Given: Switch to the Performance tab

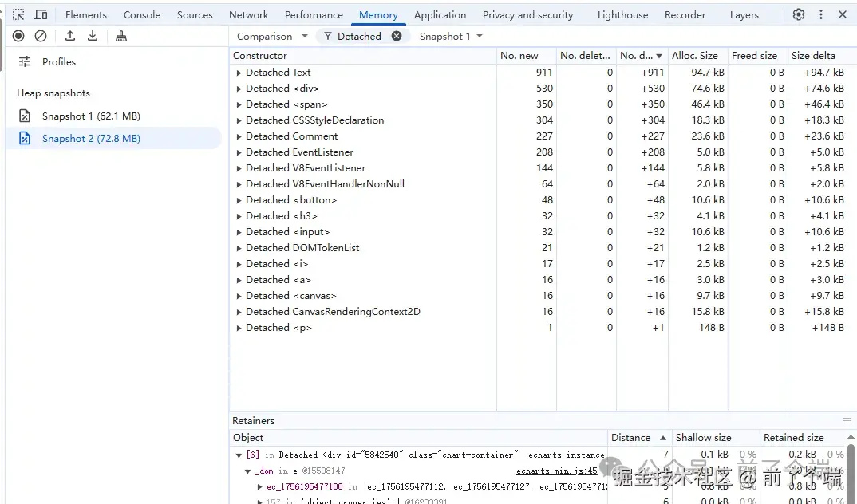Looking at the screenshot, I should point(314,14).
